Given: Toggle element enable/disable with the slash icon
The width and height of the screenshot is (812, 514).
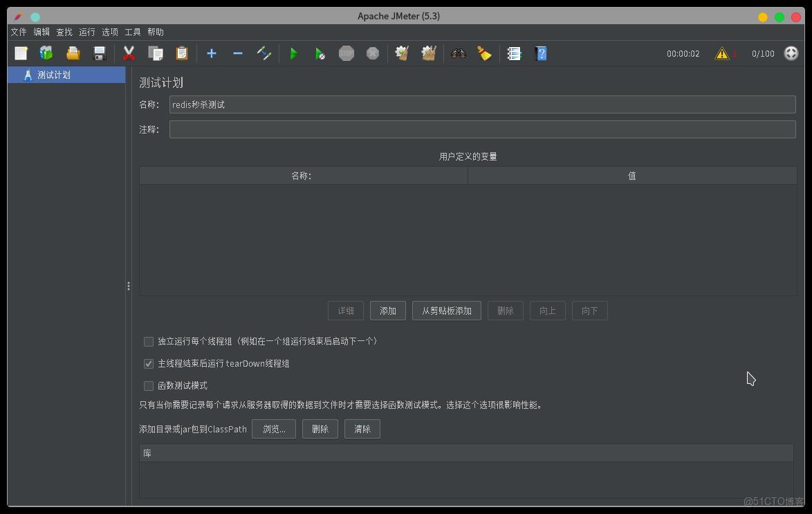Looking at the screenshot, I should (264, 53).
